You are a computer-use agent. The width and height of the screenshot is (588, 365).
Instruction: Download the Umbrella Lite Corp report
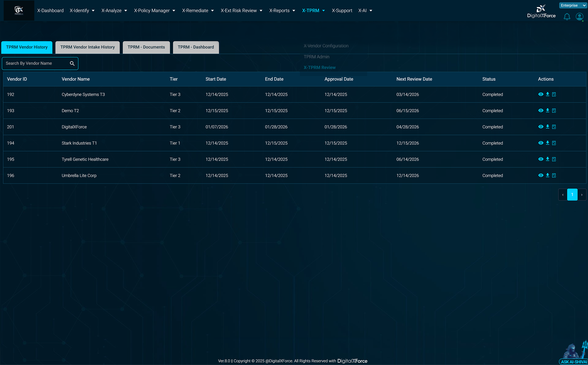point(548,175)
